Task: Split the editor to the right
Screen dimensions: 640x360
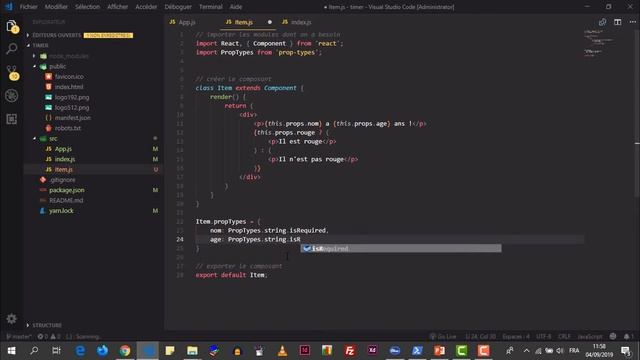Action: (x=618, y=22)
